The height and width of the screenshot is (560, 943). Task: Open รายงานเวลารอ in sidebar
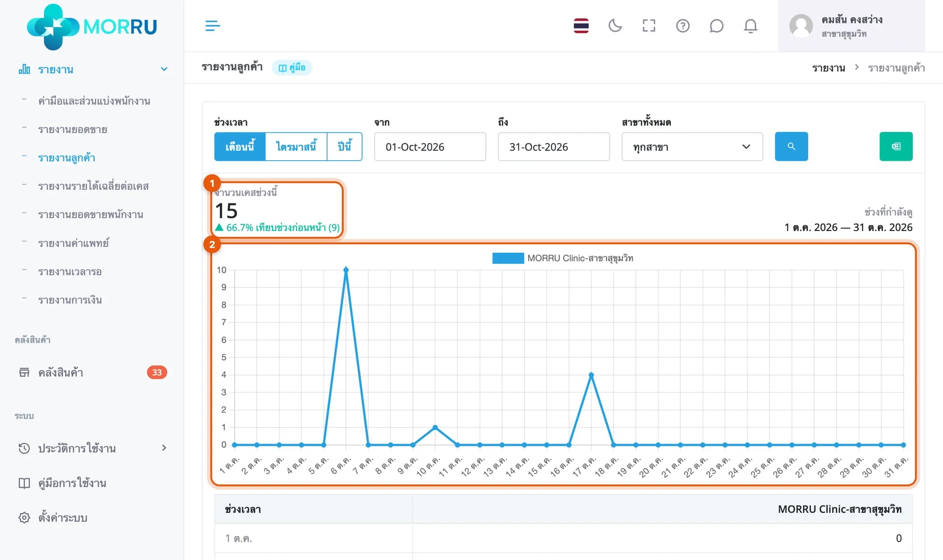[x=70, y=272]
